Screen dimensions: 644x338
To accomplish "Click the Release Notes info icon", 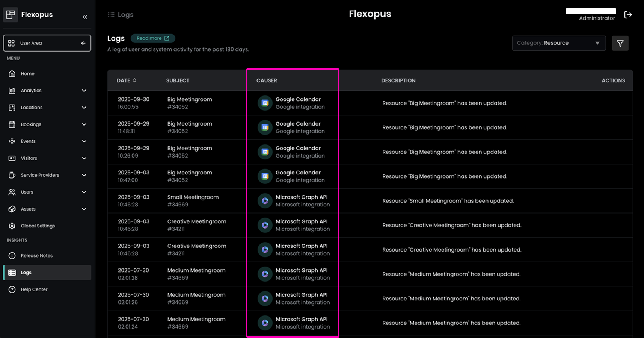I will point(12,256).
